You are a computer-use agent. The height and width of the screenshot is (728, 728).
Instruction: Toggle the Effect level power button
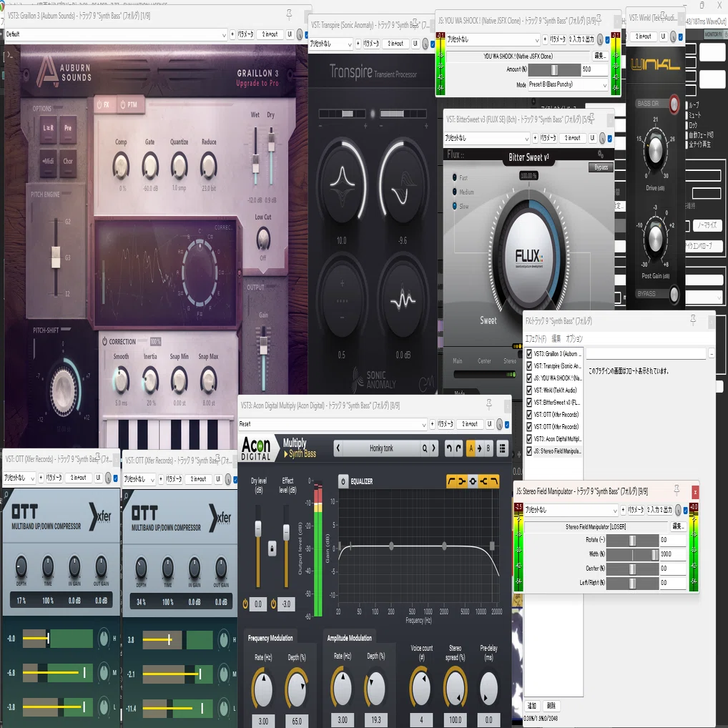tap(274, 604)
